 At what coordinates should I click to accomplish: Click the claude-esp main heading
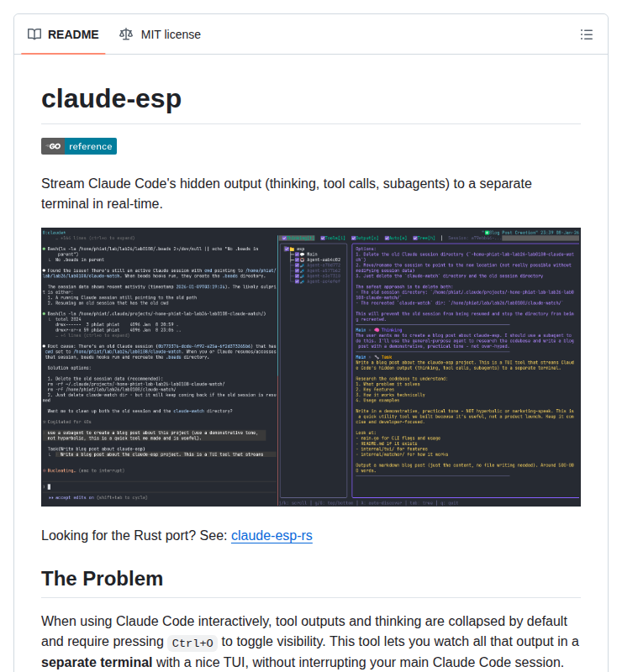coord(111,98)
